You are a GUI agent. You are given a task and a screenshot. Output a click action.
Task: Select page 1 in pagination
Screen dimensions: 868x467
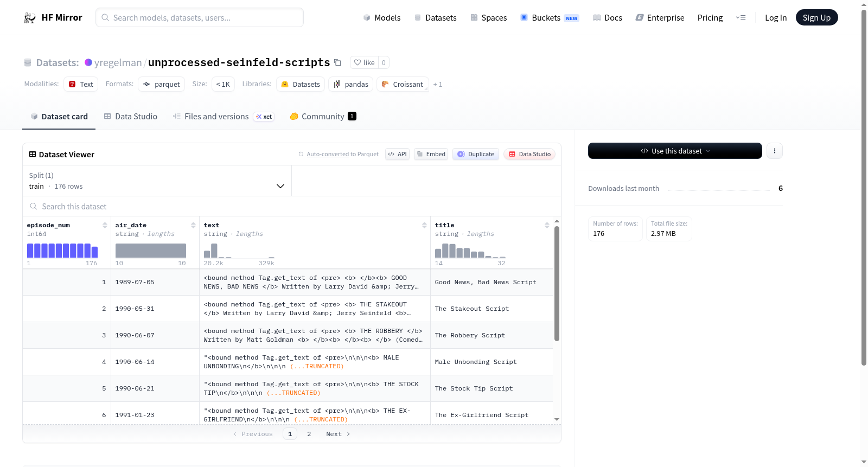(290, 434)
